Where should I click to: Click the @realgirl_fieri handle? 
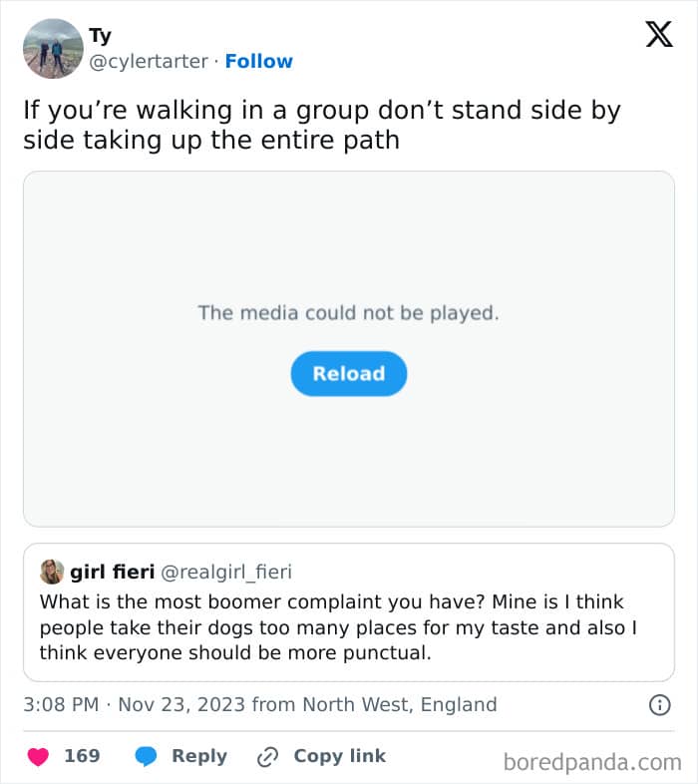click(226, 572)
